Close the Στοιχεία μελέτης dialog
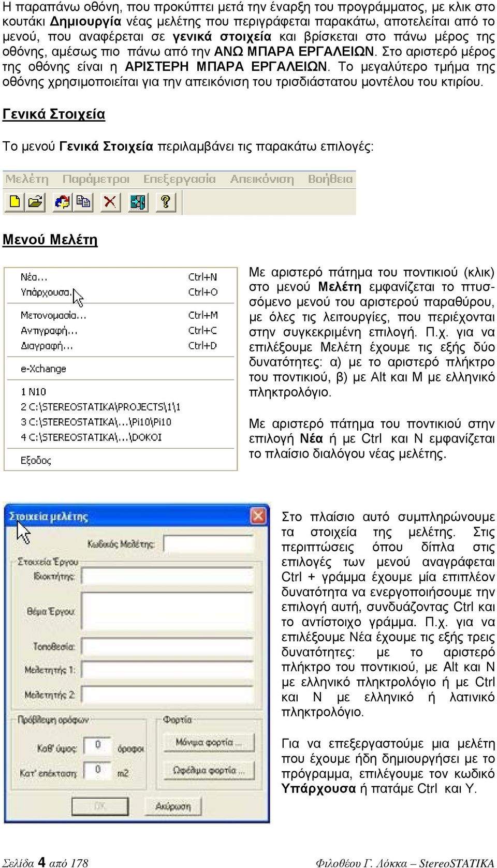Viewport: 497px width, 868px height. coord(258,516)
